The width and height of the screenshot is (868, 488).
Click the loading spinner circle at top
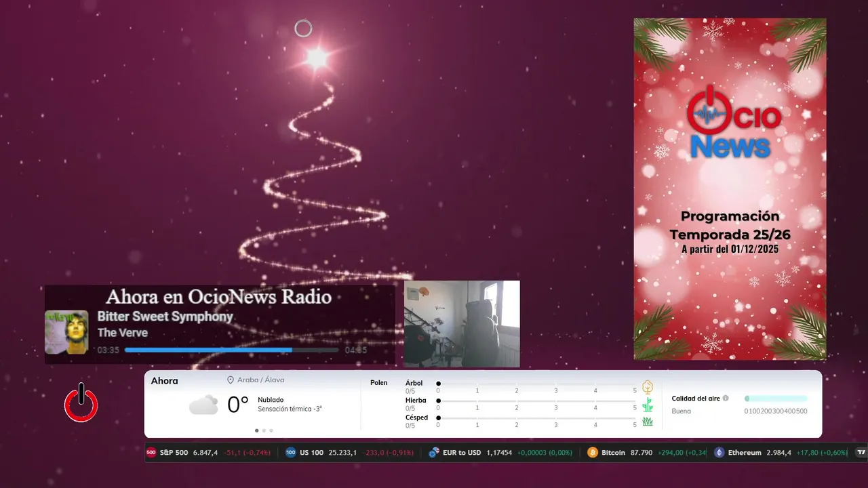pyautogui.click(x=303, y=28)
